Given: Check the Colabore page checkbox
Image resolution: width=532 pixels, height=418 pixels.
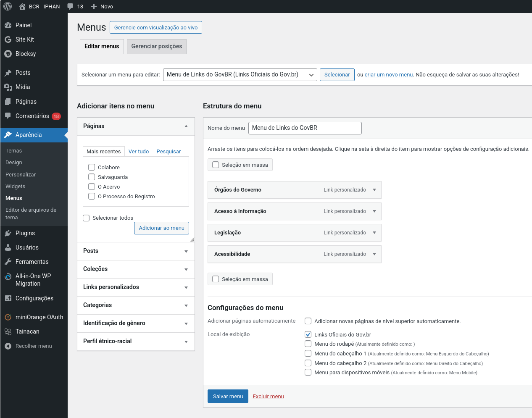Looking at the screenshot, I should click(x=92, y=167).
